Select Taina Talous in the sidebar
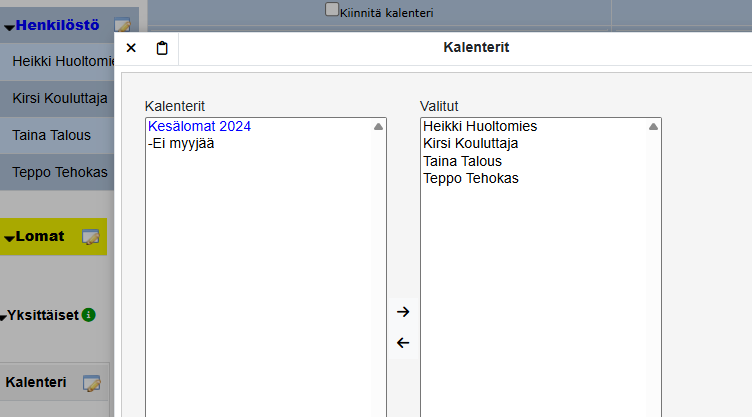 point(51,135)
